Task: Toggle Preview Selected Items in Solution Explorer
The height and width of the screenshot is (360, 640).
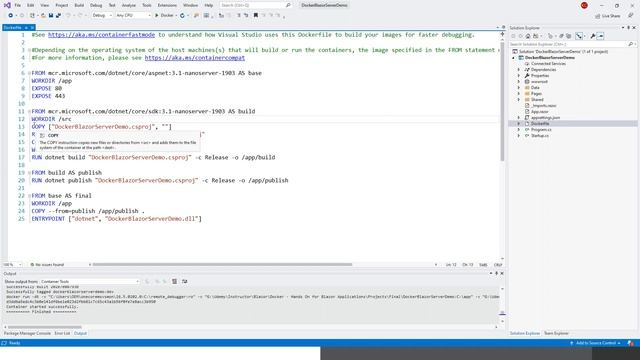Action: pos(600,36)
